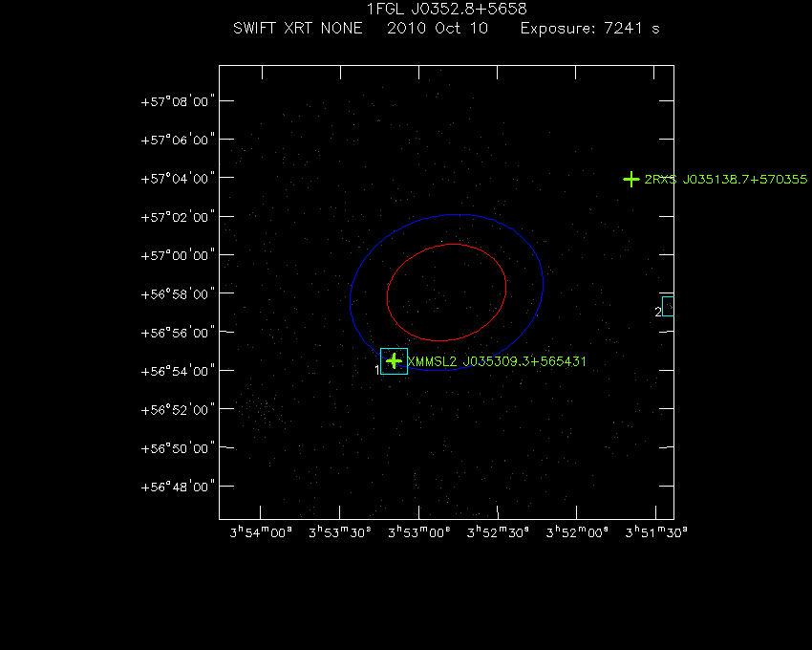The width and height of the screenshot is (812, 650).
Task: Click the right ascension label 3h54m00s
Action: (261, 532)
